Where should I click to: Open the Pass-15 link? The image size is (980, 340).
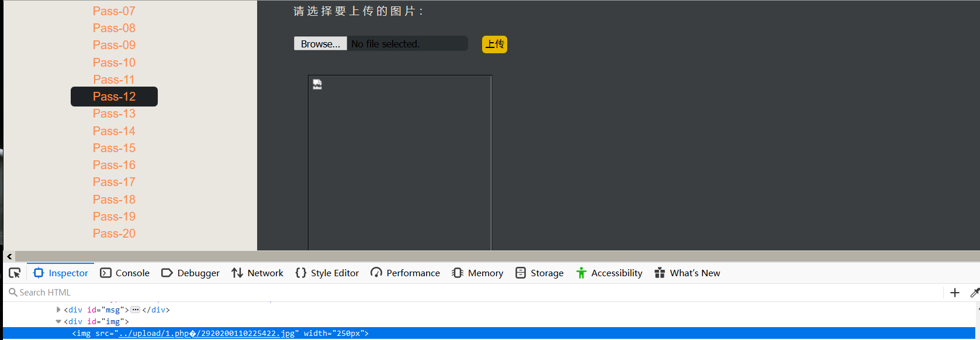point(114,148)
